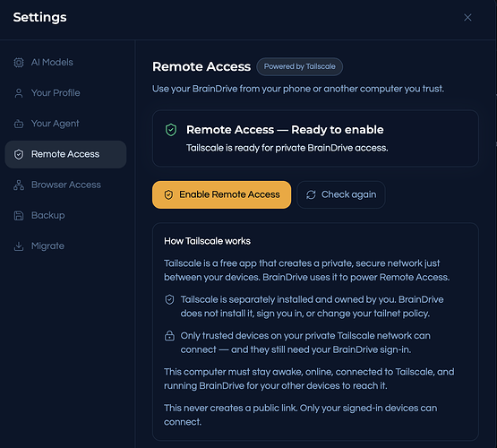Screen dimensions: 497x448
Task: Click the green shield status icon
Action: 171,130
